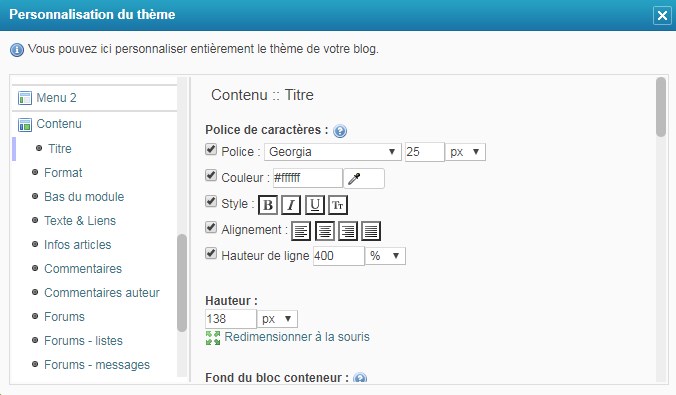This screenshot has width=676, height=395.
Task: Click the Hauteur value input field
Action: click(x=231, y=319)
